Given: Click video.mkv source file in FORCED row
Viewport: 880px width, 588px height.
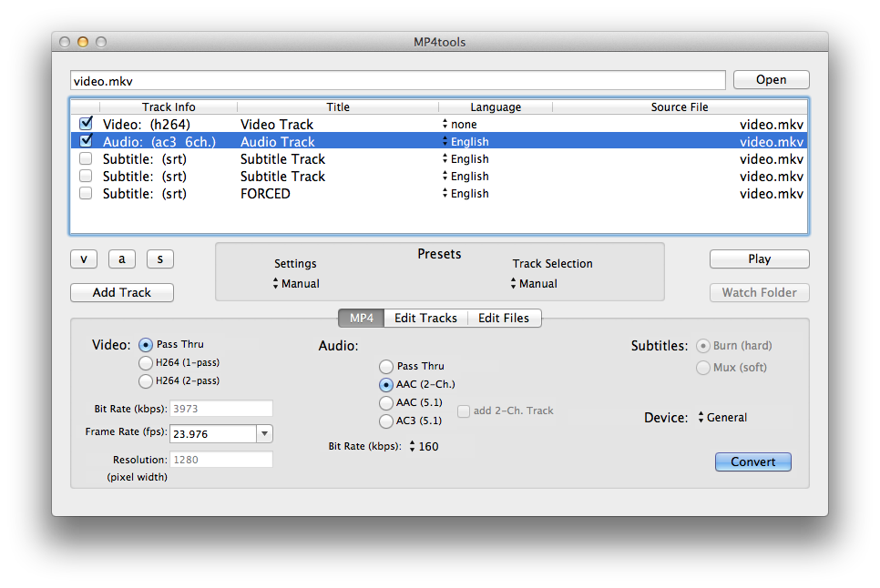Looking at the screenshot, I should coord(771,193).
